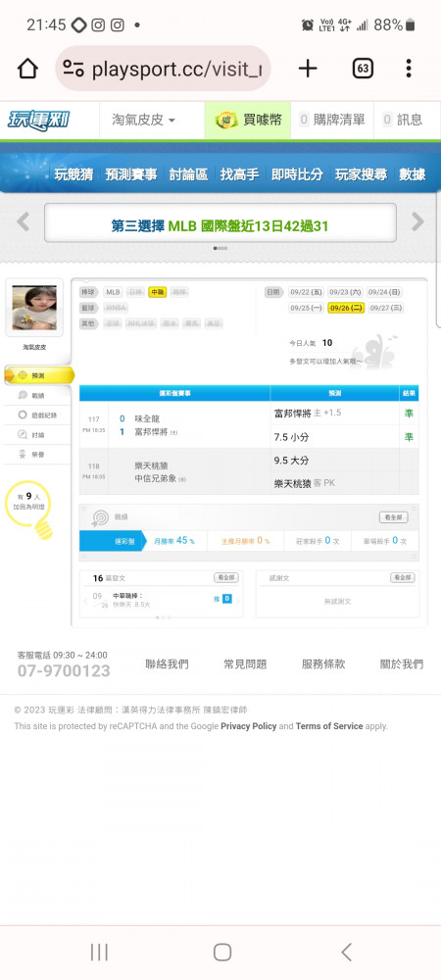Image resolution: width=441 pixels, height=980 pixels.
Task: Open new tab with plus icon
Action: (308, 69)
